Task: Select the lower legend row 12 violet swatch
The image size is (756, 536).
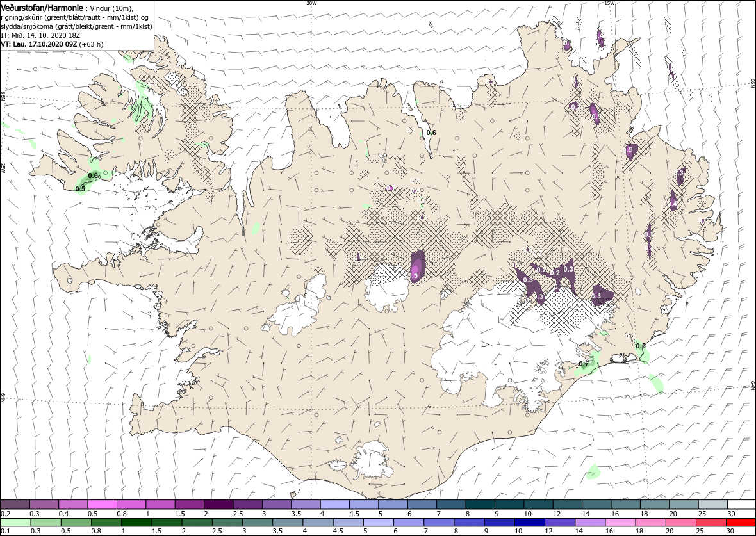Action: [559, 523]
